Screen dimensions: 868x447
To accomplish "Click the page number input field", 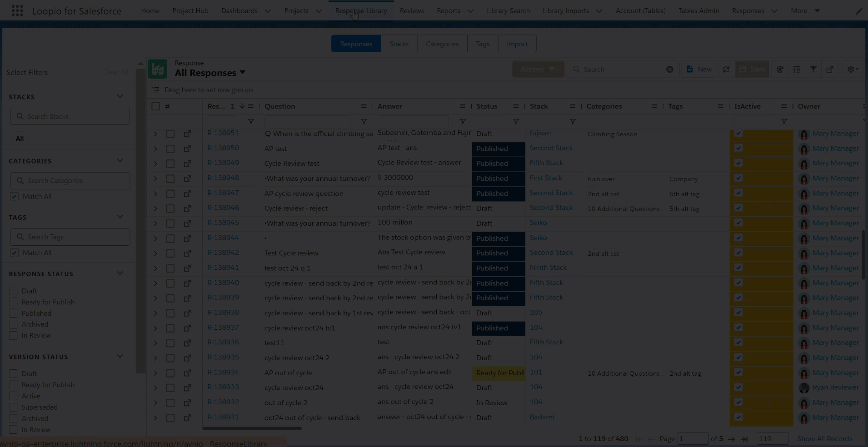I will pos(693,439).
